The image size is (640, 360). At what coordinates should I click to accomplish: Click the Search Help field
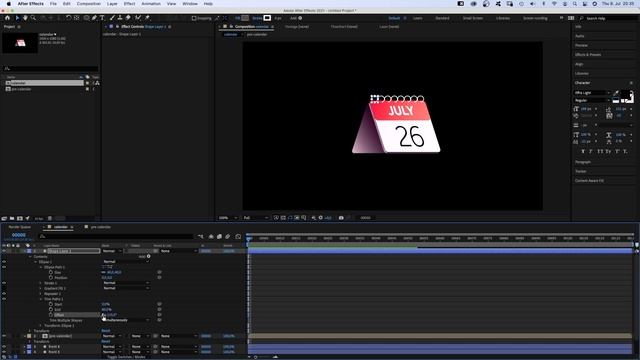tap(610, 18)
